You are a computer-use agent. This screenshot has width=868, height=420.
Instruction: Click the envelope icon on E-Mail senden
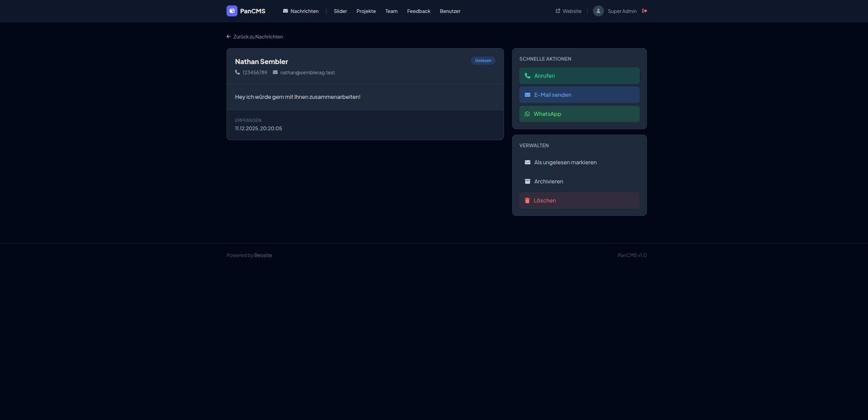(x=527, y=95)
